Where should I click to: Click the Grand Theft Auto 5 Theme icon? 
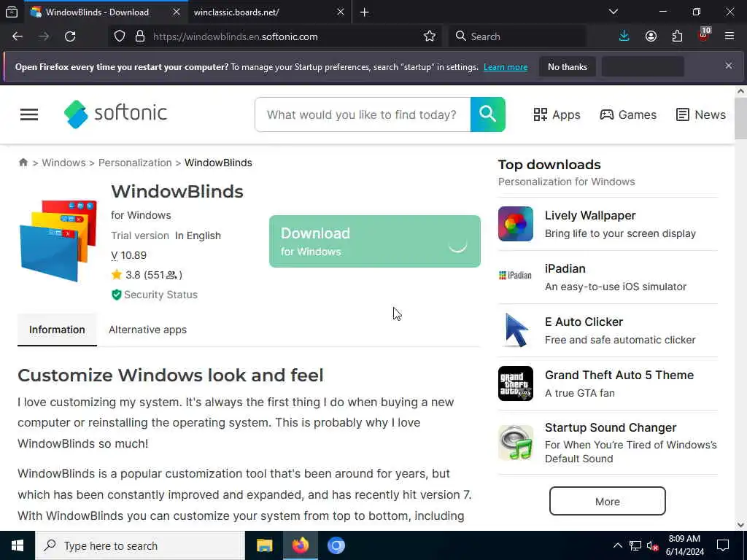pos(516,384)
